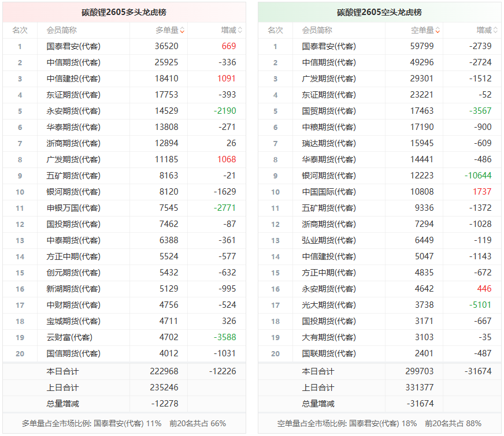Select 中信建投(代客) in long ranking row 3

[73, 79]
